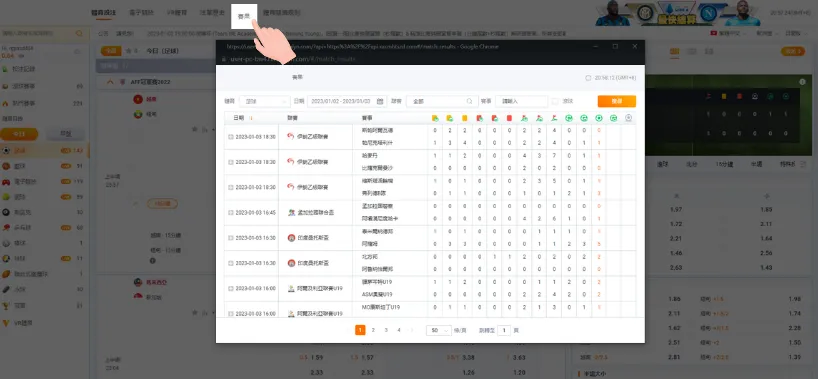Click the American football icon in the sidebar
The width and height of the screenshot is (818, 379).
(x=6, y=274)
